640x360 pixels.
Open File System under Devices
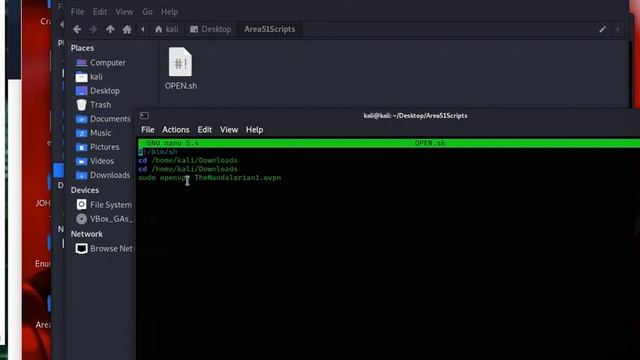click(104, 204)
